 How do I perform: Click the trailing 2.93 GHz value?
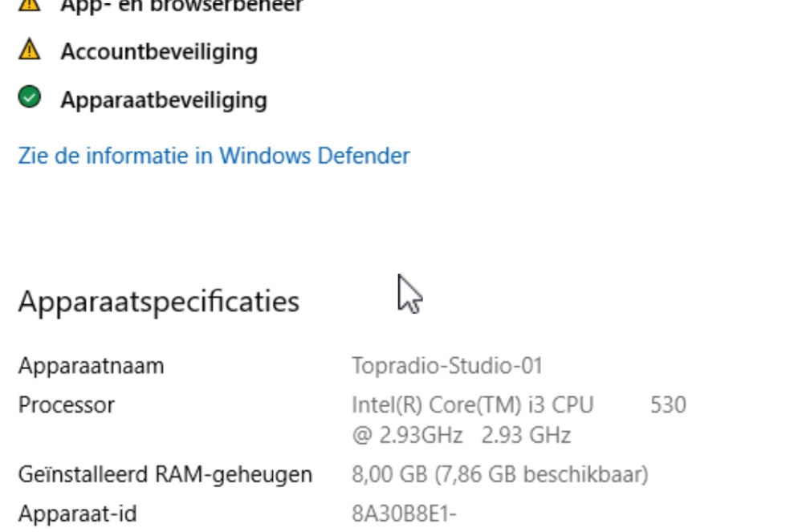click(526, 435)
